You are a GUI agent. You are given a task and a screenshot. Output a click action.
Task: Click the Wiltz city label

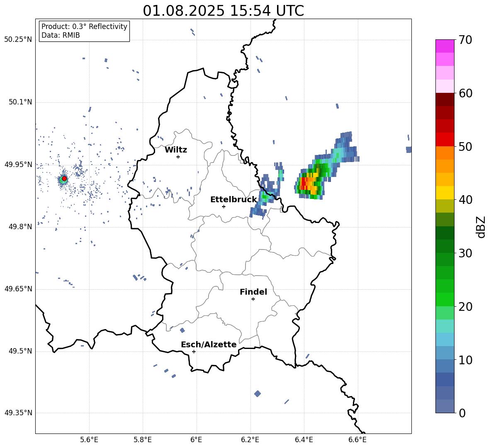tap(176, 150)
